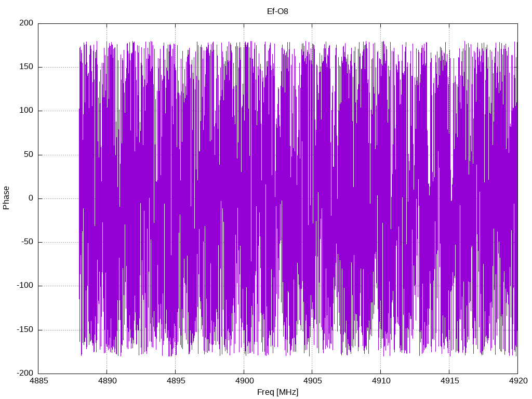
Task: Click the y-axis value 0
Action: [31, 198]
